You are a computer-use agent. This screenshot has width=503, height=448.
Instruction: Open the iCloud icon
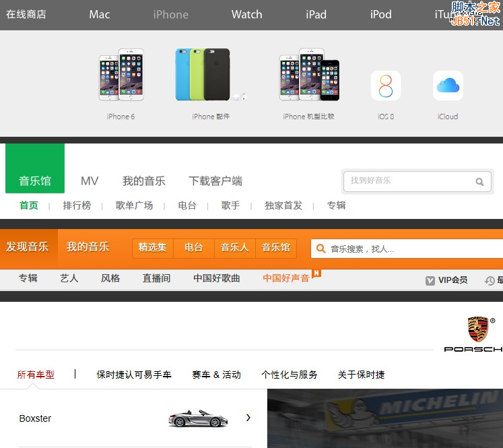coord(448,86)
